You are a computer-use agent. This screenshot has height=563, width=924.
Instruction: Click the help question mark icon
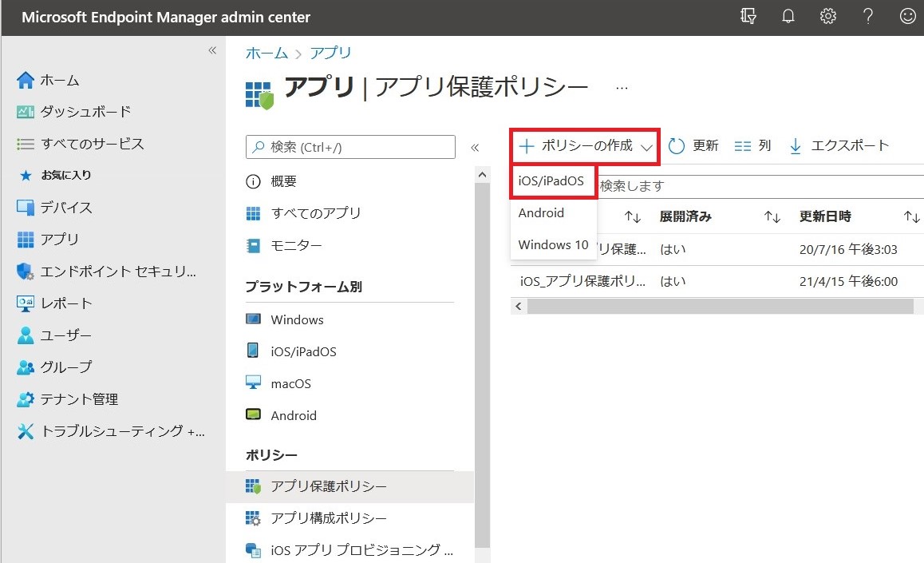(x=868, y=17)
